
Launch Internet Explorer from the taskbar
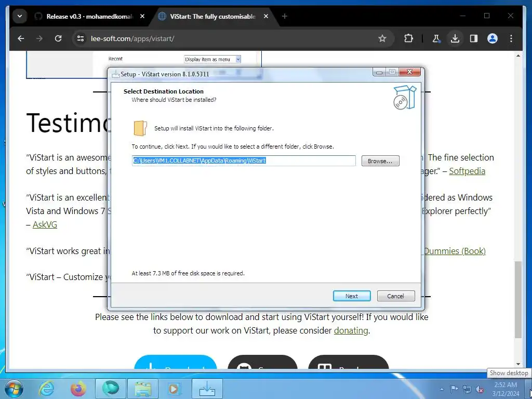point(47,389)
